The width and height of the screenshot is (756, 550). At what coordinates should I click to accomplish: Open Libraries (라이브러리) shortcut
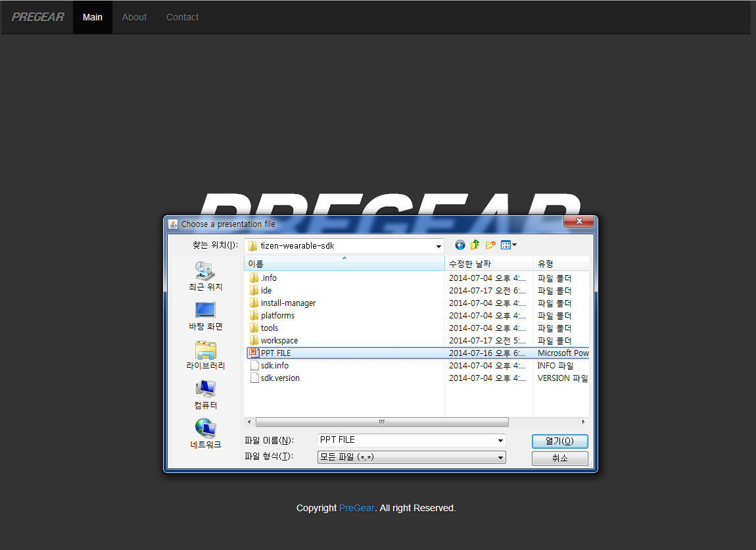(x=205, y=355)
